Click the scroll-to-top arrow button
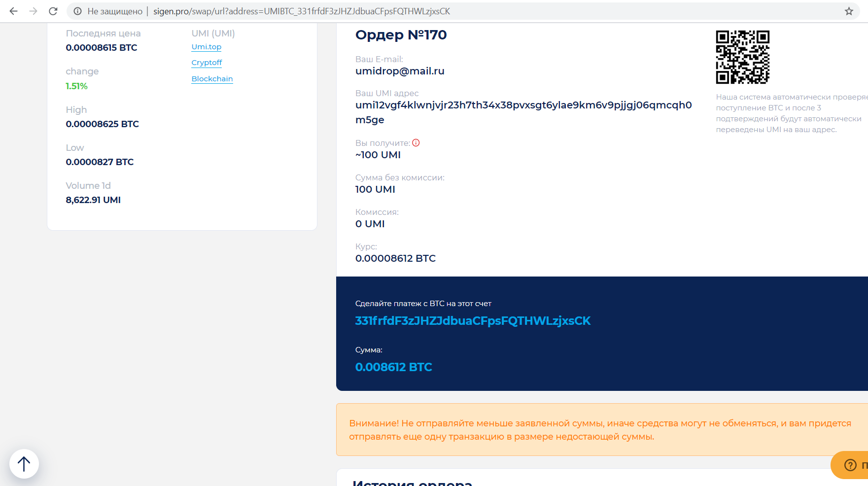868x486 pixels. tap(24, 464)
